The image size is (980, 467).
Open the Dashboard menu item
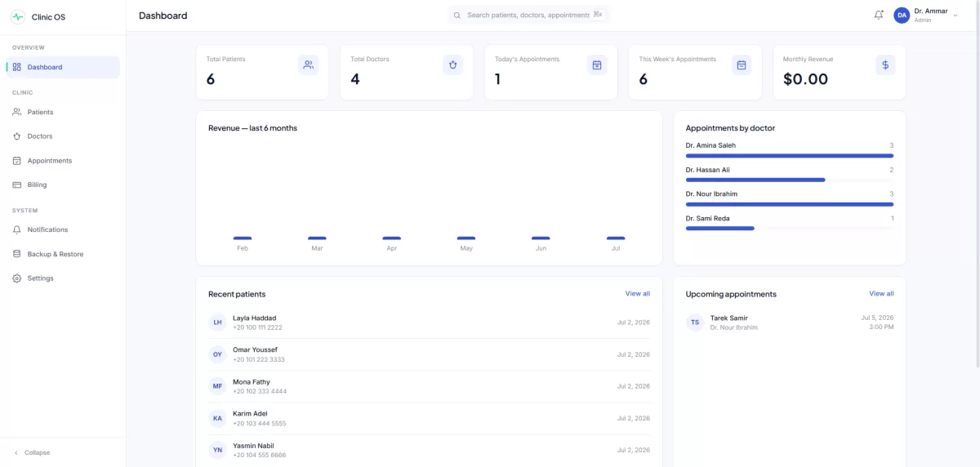click(x=63, y=67)
